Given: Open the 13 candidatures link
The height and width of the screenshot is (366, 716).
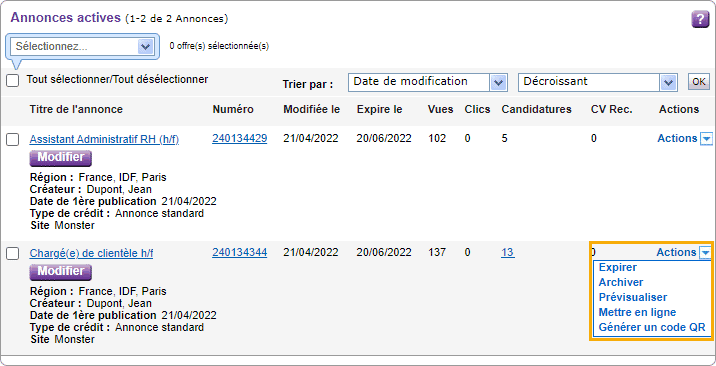Looking at the screenshot, I should [x=508, y=252].
